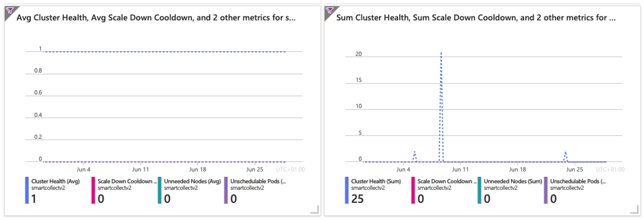Click the tallest spike peak in the Sum chart

[x=441, y=53]
